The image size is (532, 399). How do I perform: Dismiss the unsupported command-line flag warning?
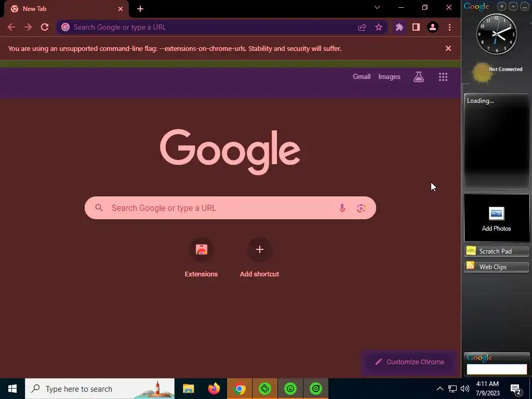(448, 48)
